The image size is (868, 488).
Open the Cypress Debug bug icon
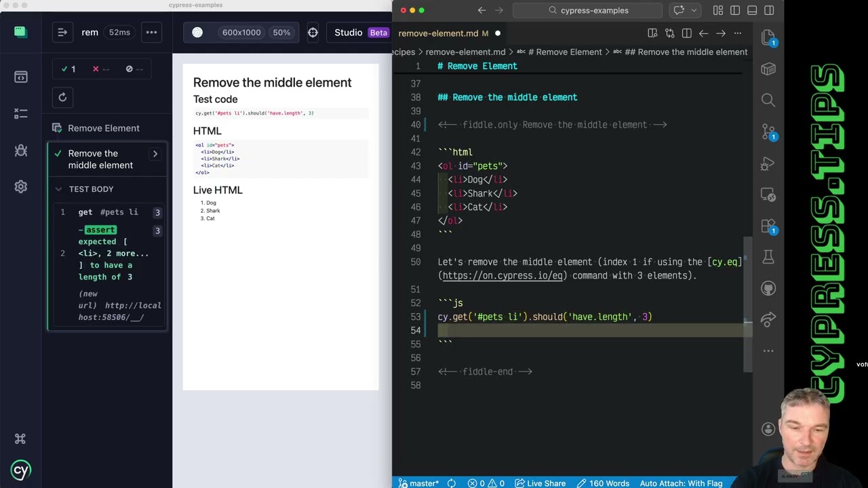20,150
